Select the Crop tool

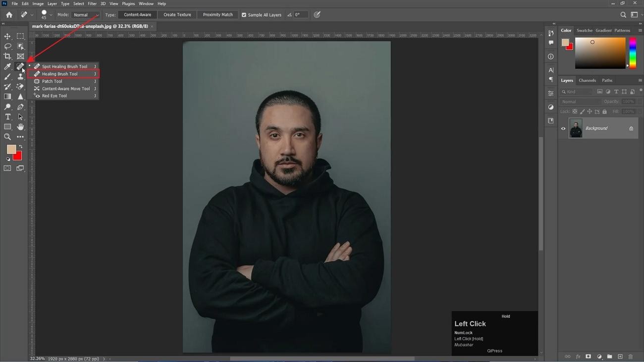[7, 56]
